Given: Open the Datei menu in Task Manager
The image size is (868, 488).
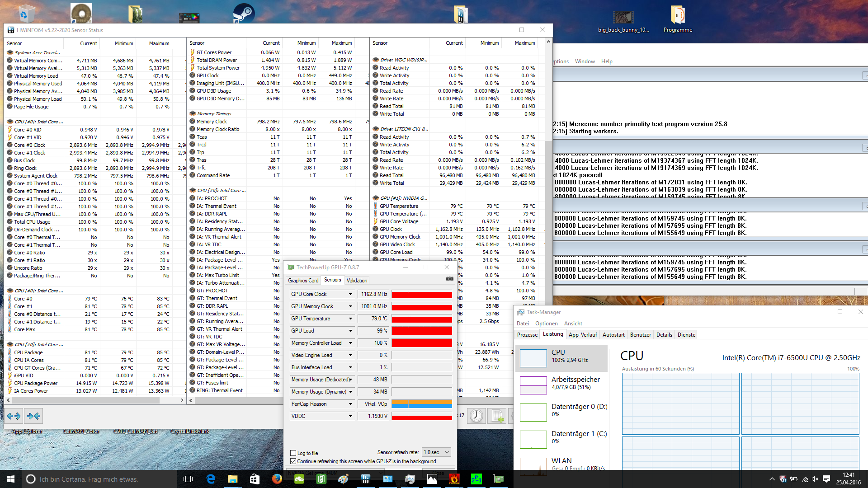Looking at the screenshot, I should (x=523, y=324).
